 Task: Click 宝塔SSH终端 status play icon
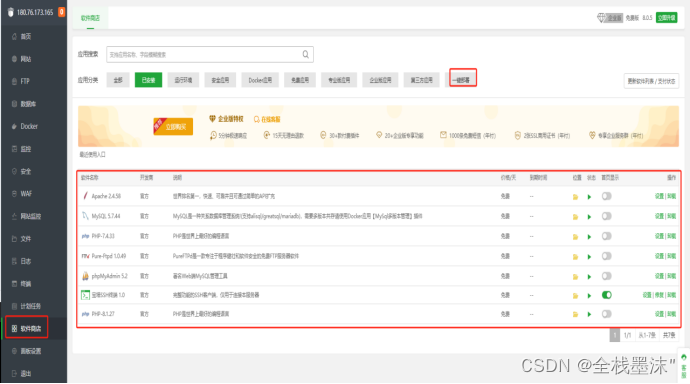point(589,296)
